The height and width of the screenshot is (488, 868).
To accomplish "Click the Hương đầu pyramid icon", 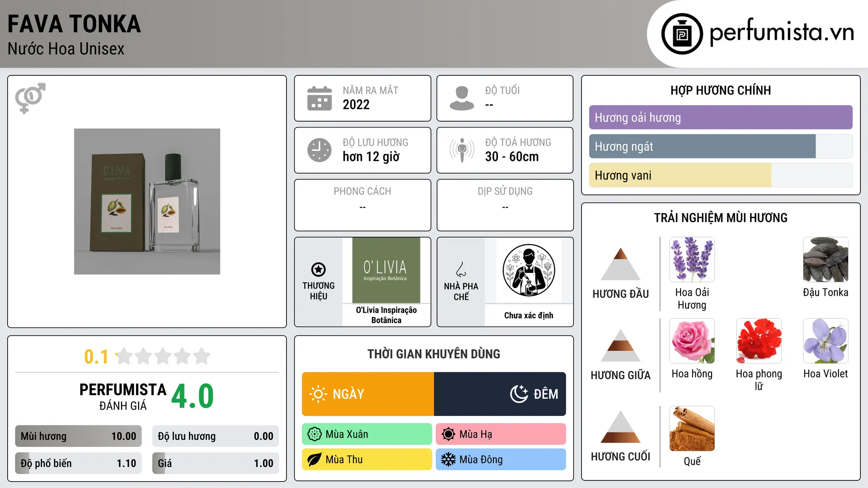I will (620, 264).
